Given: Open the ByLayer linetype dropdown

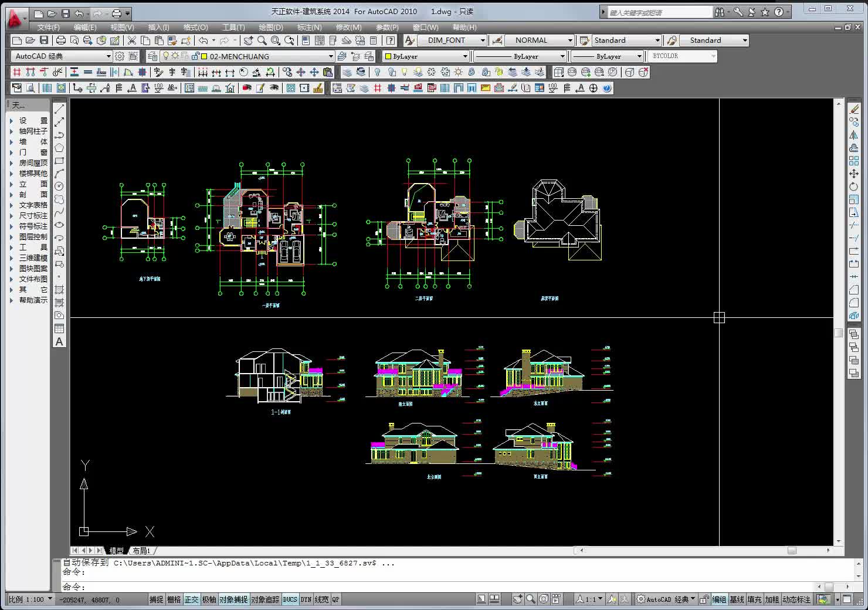Looking at the screenshot, I should (x=520, y=56).
